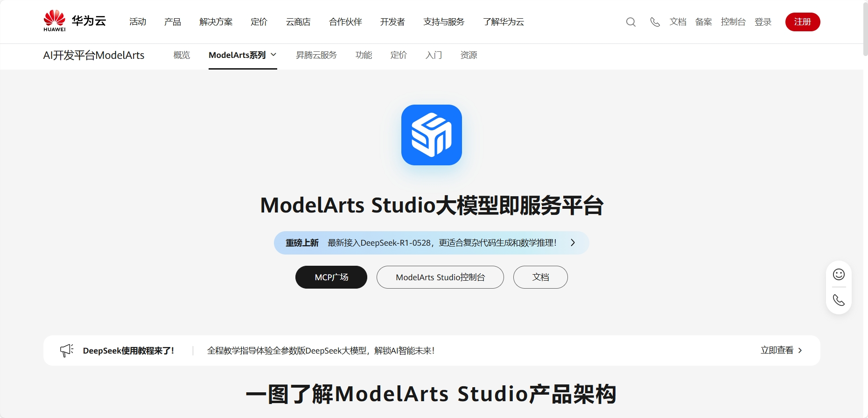Click the 登录 link

click(x=763, y=22)
